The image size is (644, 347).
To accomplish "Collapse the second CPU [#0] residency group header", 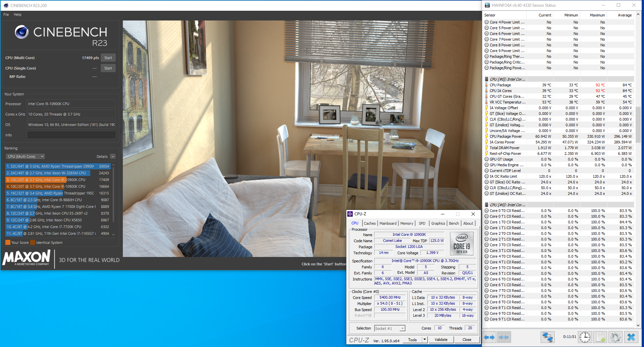I will point(508,205).
